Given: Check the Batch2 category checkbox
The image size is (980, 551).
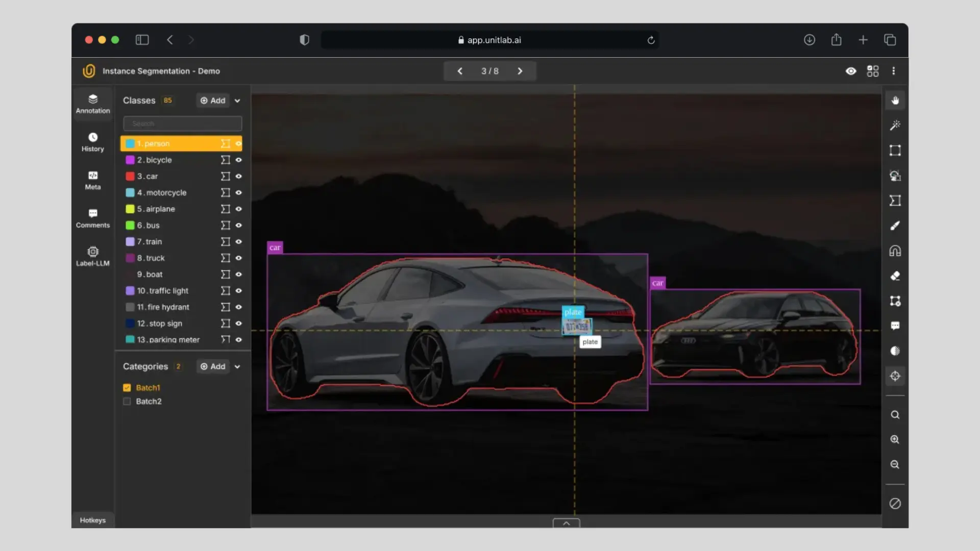Looking at the screenshot, I should pos(127,402).
